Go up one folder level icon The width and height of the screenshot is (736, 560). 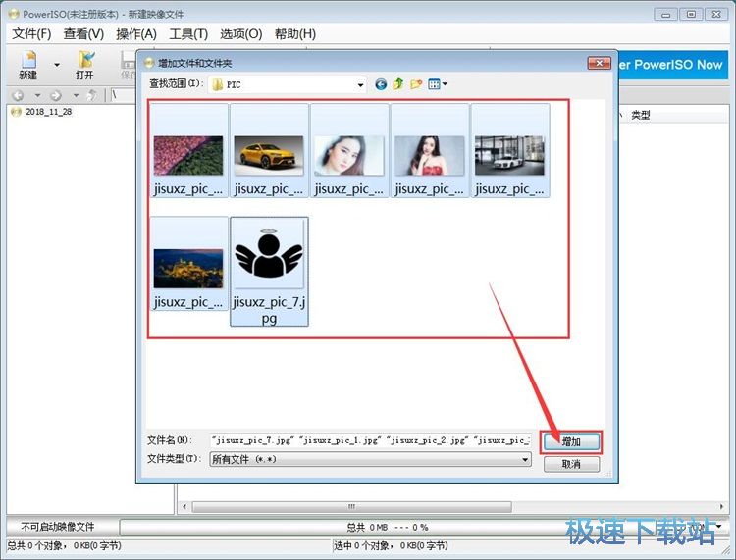(398, 84)
